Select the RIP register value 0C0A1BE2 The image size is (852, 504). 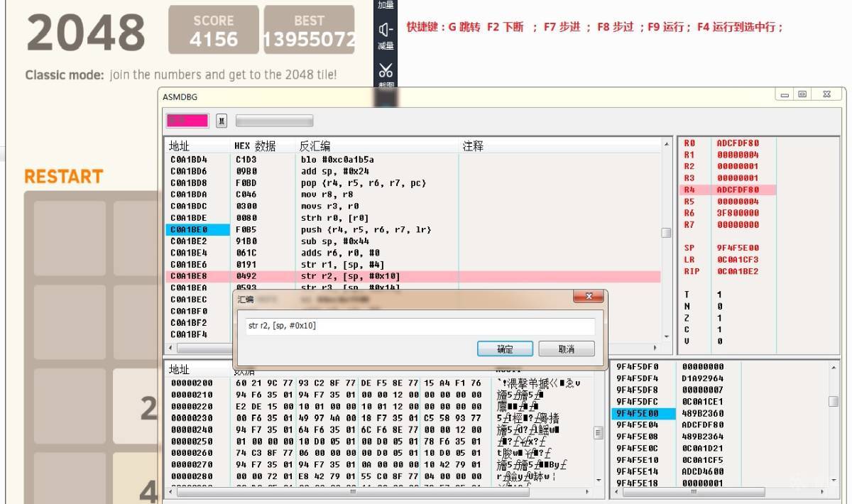coord(738,271)
